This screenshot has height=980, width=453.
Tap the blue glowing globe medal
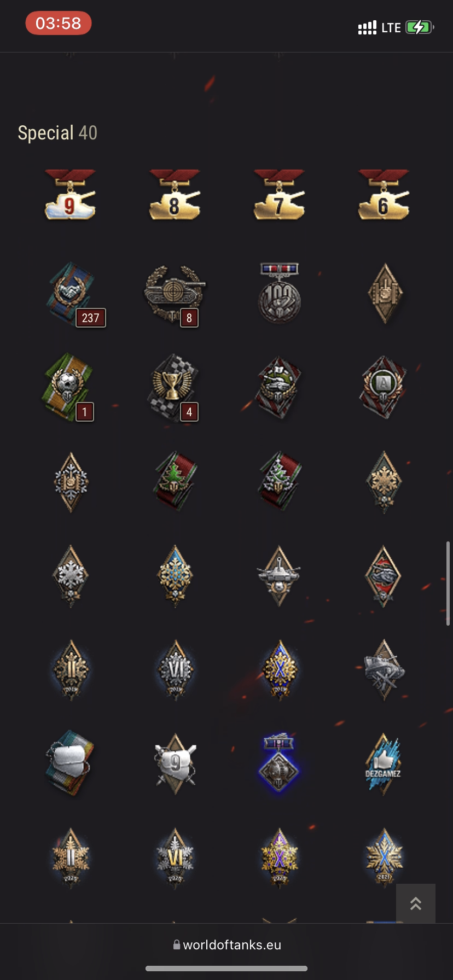click(279, 762)
